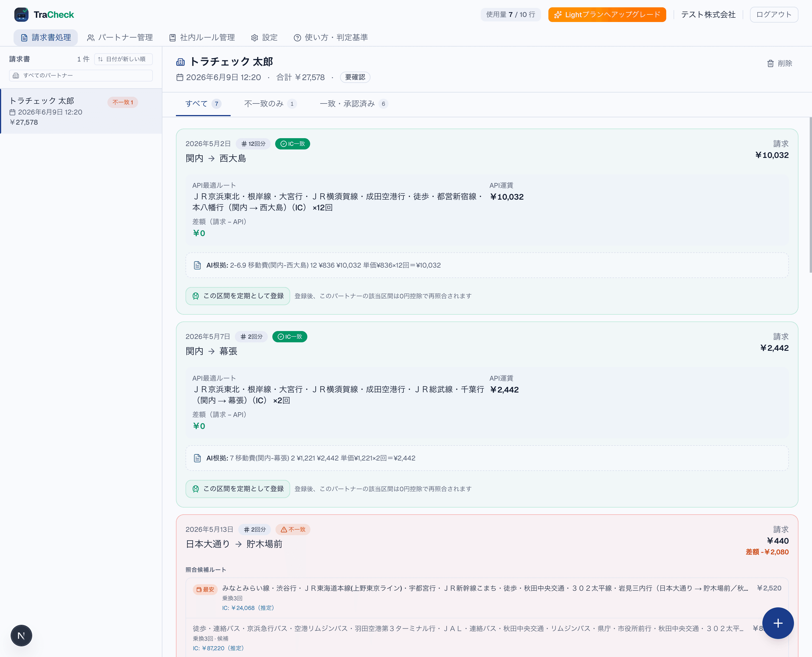
Task: Click the Lightプランへアップグレード button
Action: click(607, 15)
